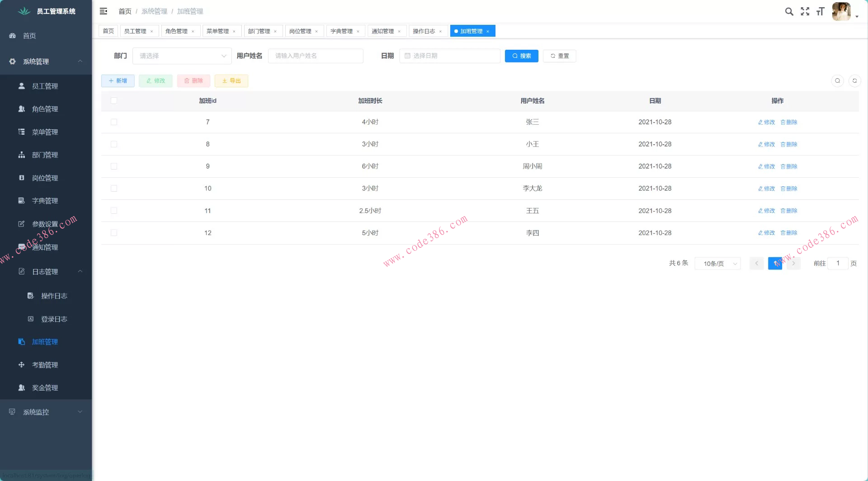Click the sidebar collapse hamburger icon
Image resolution: width=868 pixels, height=481 pixels.
point(104,11)
